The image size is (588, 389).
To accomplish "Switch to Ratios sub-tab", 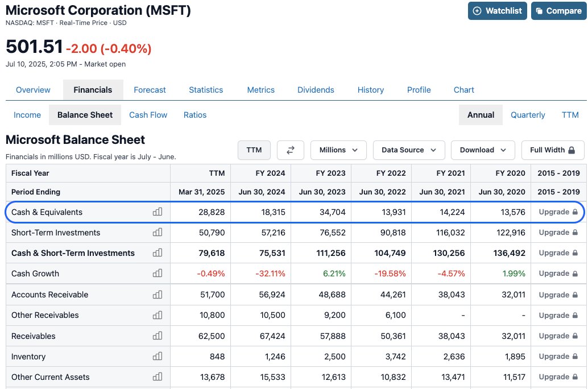I will [x=195, y=115].
